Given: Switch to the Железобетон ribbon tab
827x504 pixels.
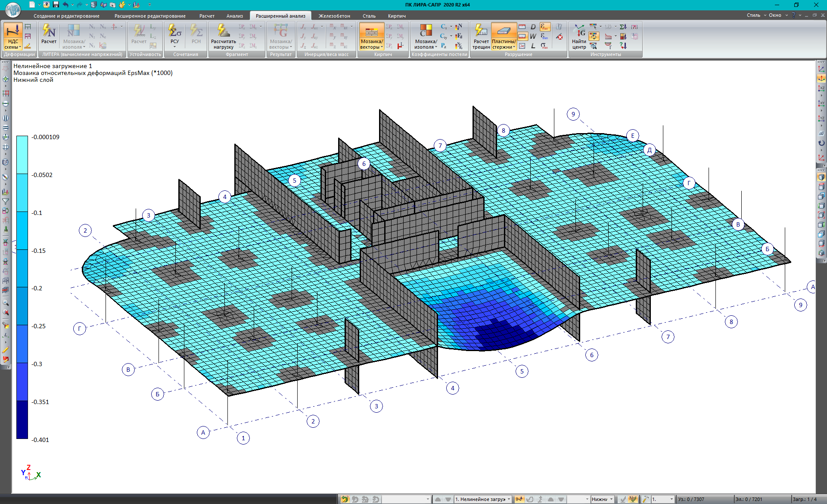Looking at the screenshot, I should click(x=334, y=16).
